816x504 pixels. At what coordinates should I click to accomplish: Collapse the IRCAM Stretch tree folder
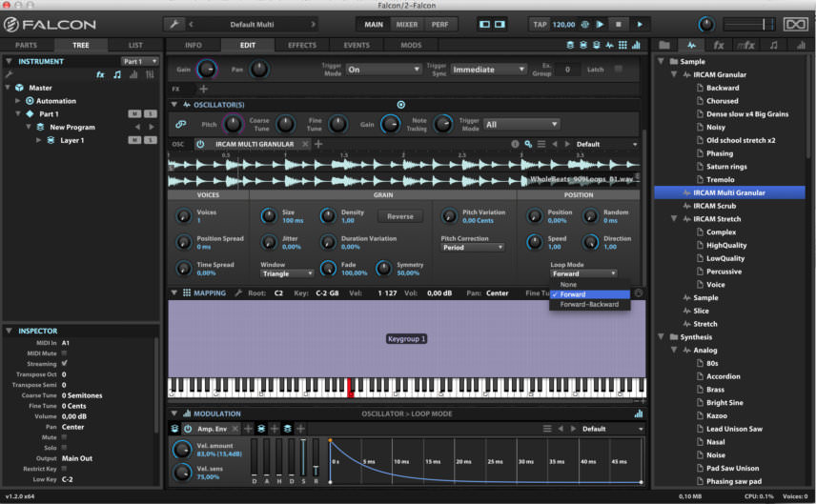(x=673, y=219)
